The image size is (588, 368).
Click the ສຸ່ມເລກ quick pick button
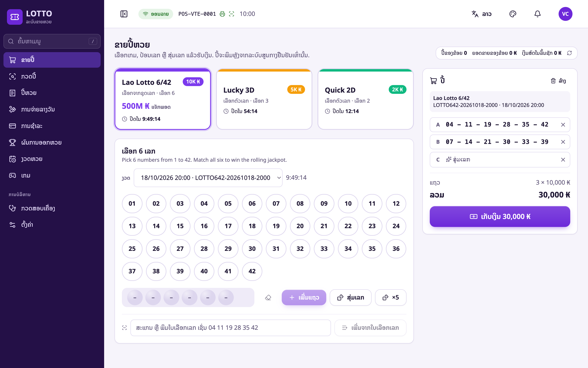click(350, 297)
